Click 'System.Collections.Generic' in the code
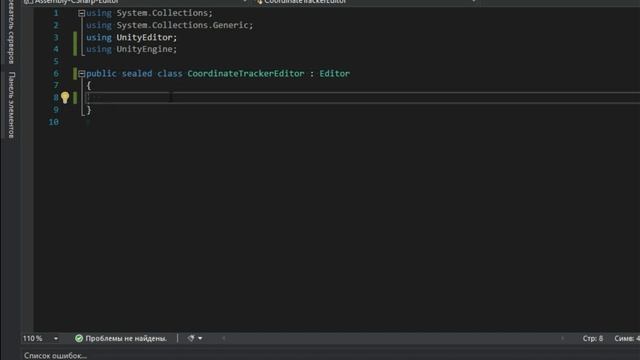Viewport: 640px width, 360px height. 182,25
